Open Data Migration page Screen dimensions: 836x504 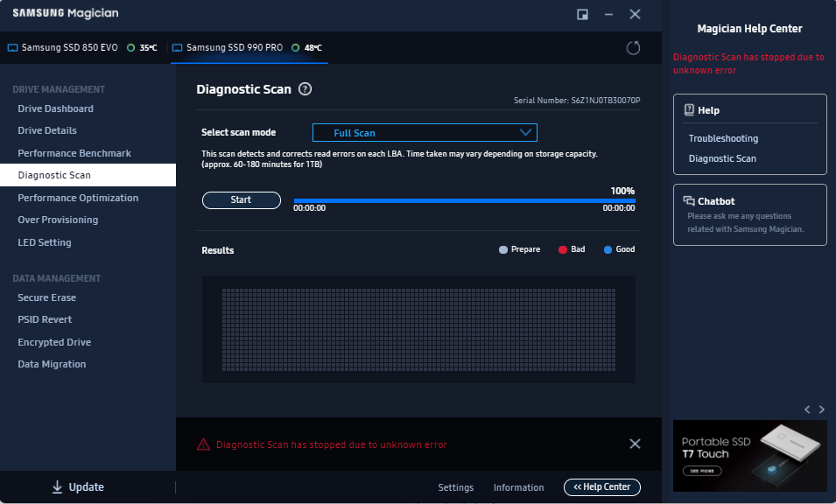pyautogui.click(x=52, y=364)
